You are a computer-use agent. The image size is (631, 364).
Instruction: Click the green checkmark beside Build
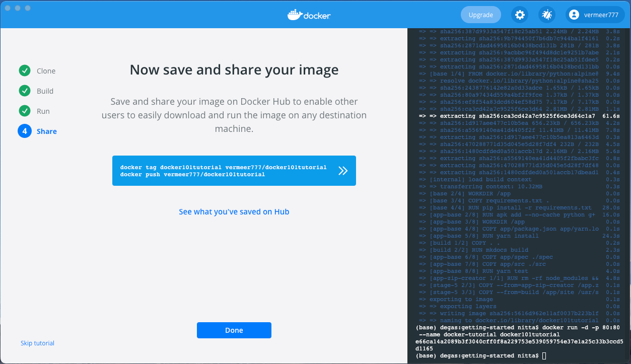pos(25,91)
